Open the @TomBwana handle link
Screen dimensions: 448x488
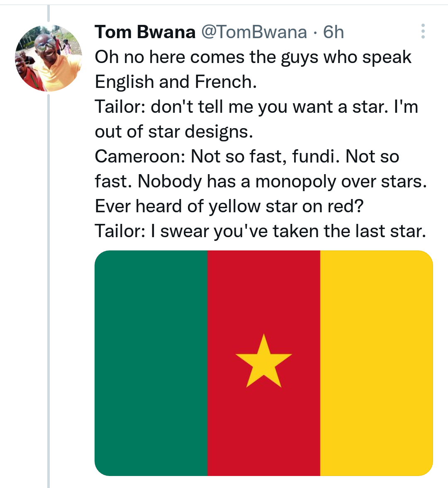tap(254, 32)
